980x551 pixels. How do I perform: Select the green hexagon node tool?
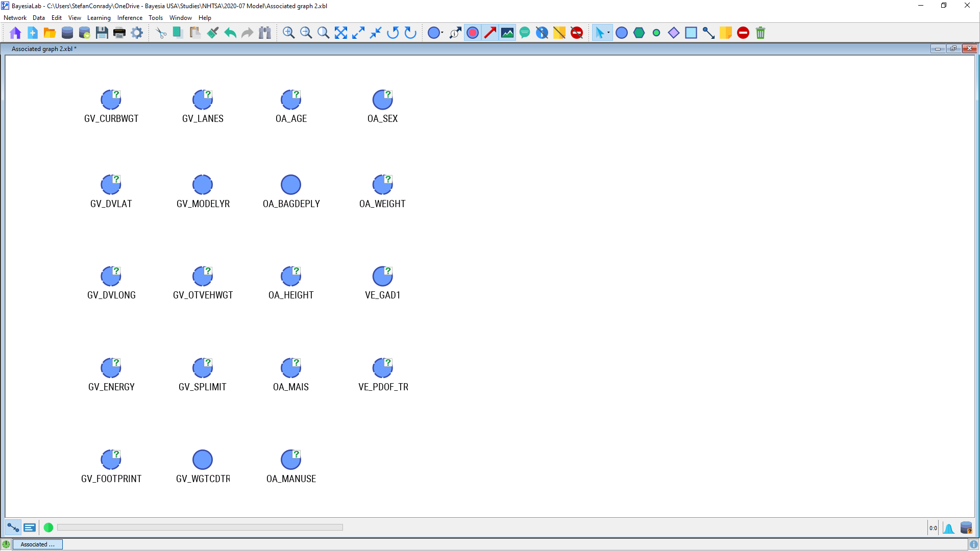[x=639, y=33]
